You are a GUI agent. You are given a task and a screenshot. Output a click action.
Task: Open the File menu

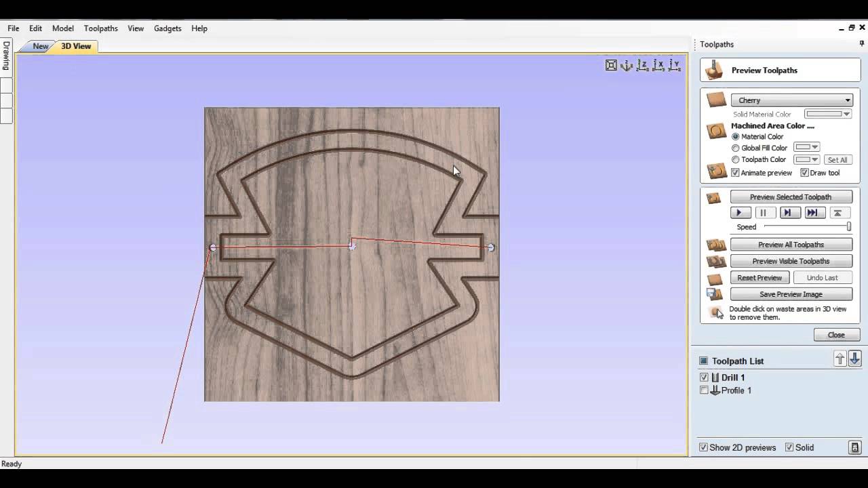[x=14, y=28]
